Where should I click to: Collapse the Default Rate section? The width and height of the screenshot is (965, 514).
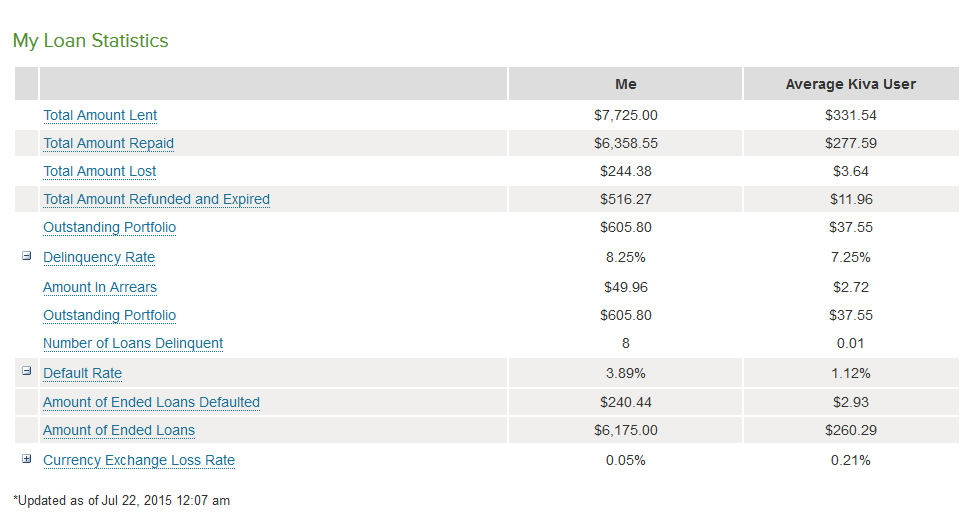pyautogui.click(x=27, y=372)
